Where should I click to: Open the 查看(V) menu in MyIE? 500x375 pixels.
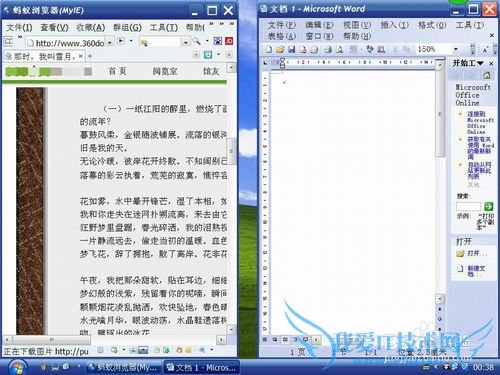(x=54, y=27)
